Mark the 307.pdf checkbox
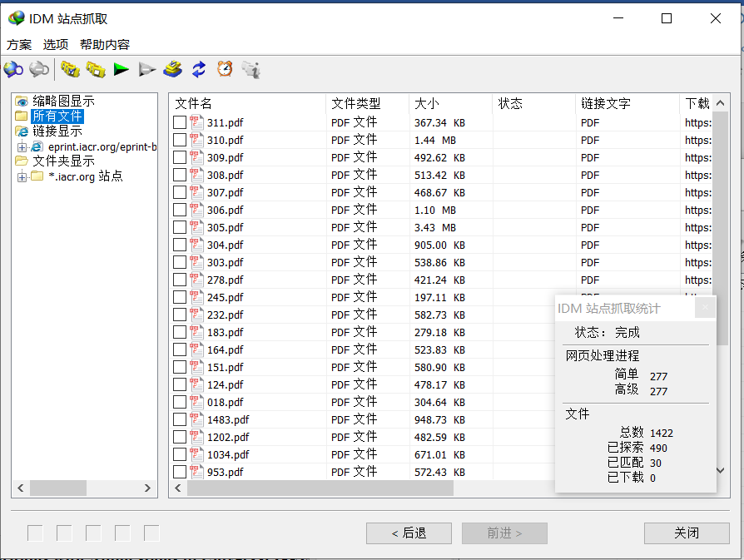 180,193
